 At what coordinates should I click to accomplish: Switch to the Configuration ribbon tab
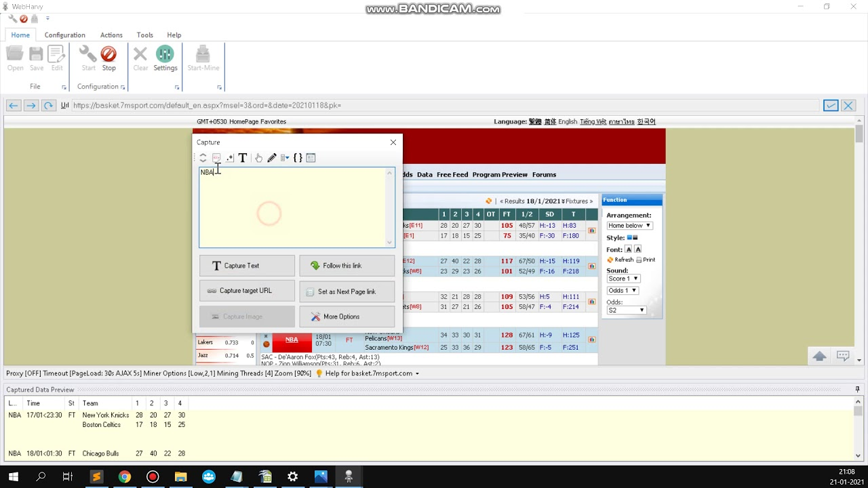click(x=65, y=35)
